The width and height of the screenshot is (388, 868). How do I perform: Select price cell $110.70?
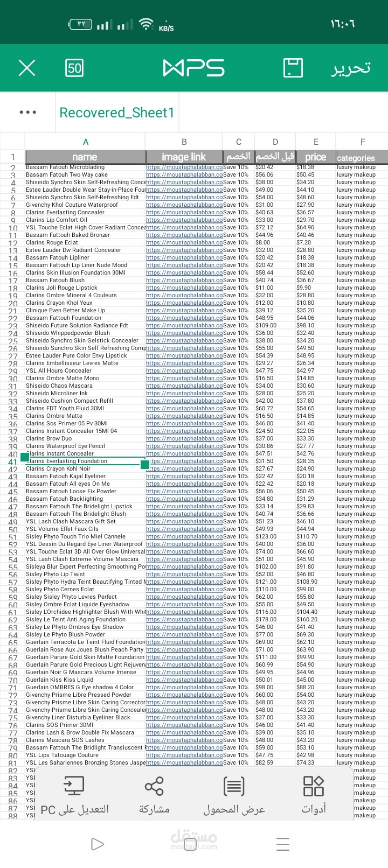(316, 536)
